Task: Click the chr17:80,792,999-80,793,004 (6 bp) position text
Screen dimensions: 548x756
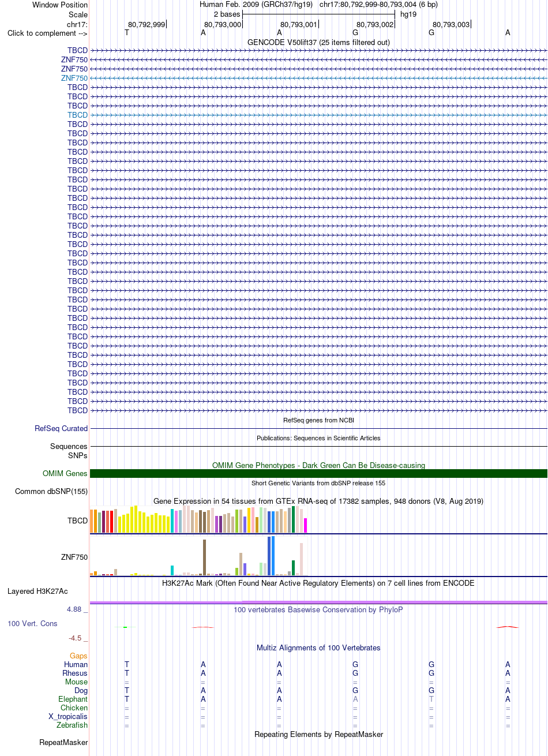Action: click(378, 5)
